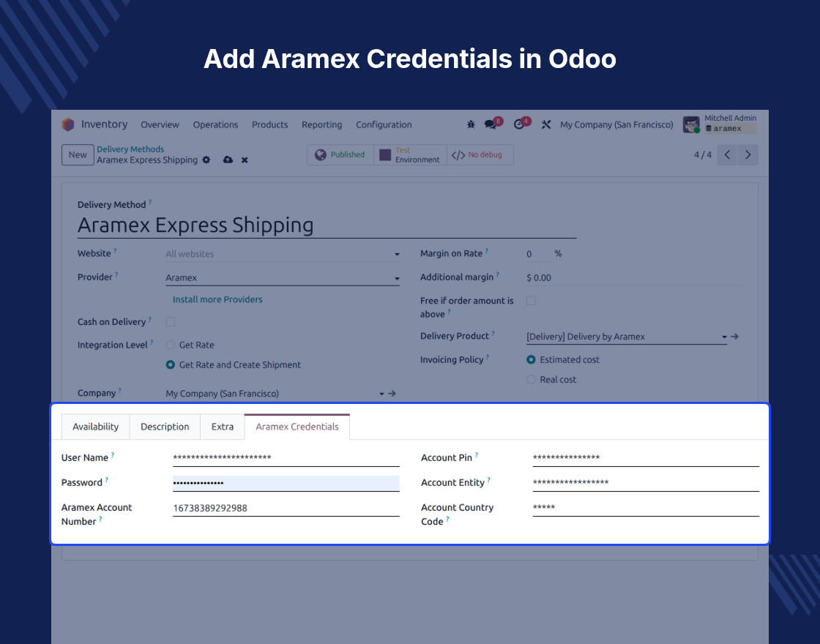Screen dimensions: 820x644
Task: Click the Margin on Rate value field
Action: coord(539,254)
